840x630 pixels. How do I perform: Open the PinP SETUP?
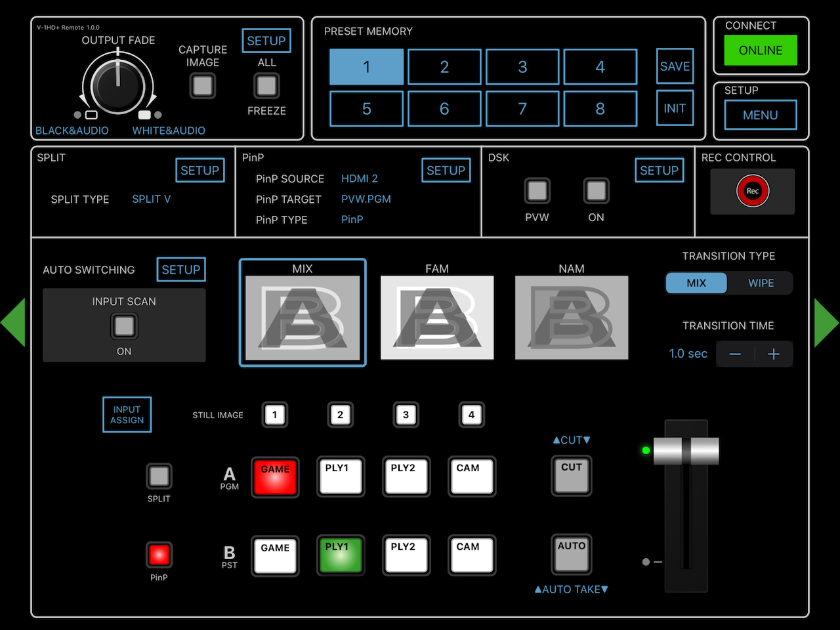(446, 171)
